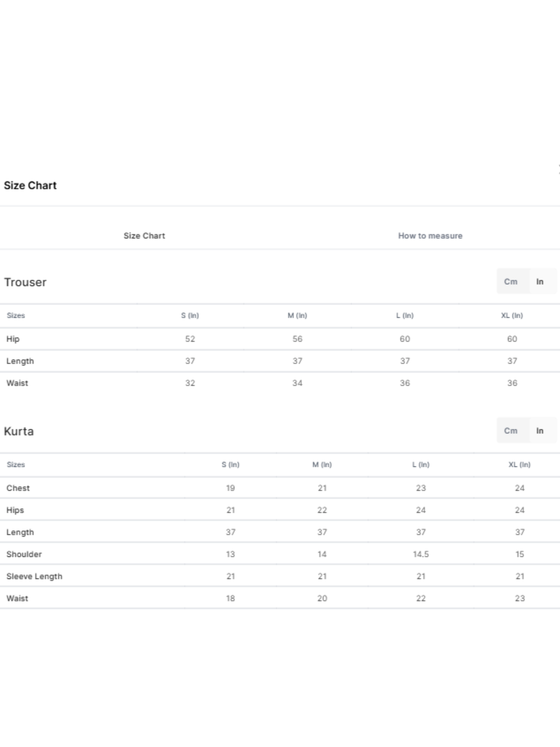Switch Trouser table to Cm units
This screenshot has height=747, width=560.
tap(511, 282)
